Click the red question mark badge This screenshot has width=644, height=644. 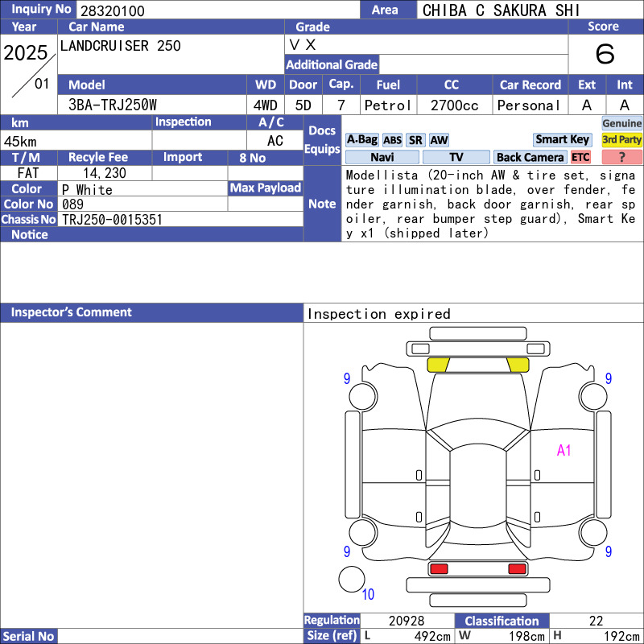click(621, 157)
